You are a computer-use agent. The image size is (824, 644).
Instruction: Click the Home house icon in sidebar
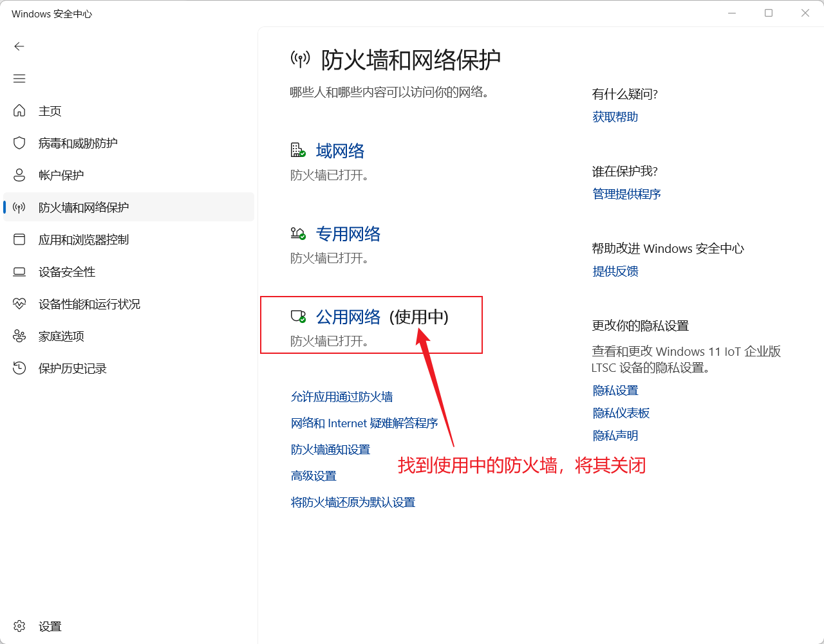[x=19, y=111]
